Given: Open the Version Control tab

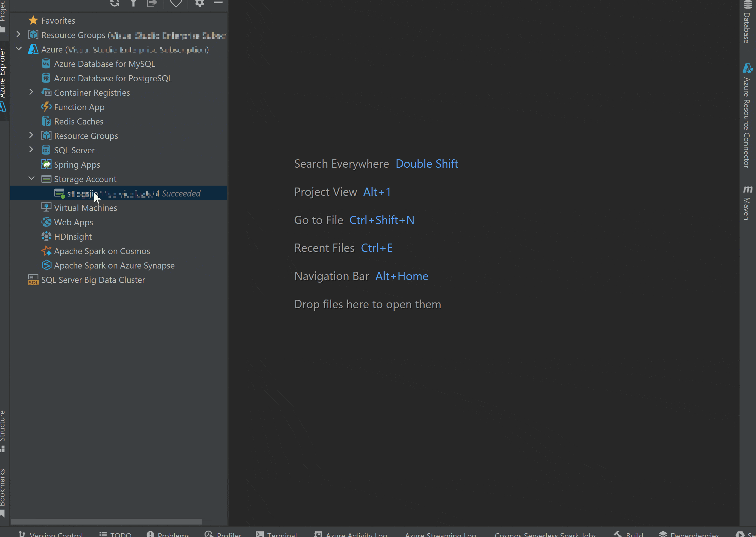Looking at the screenshot, I should click(x=51, y=534).
